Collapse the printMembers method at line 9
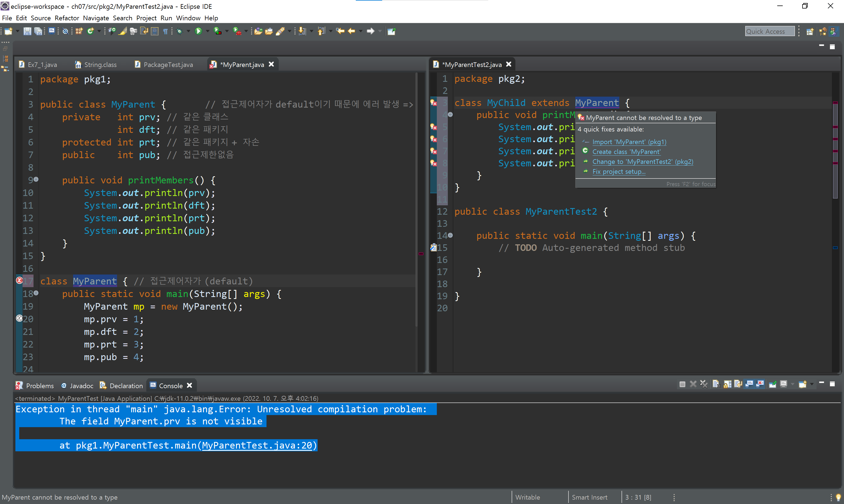This screenshot has width=844, height=504. click(36, 179)
